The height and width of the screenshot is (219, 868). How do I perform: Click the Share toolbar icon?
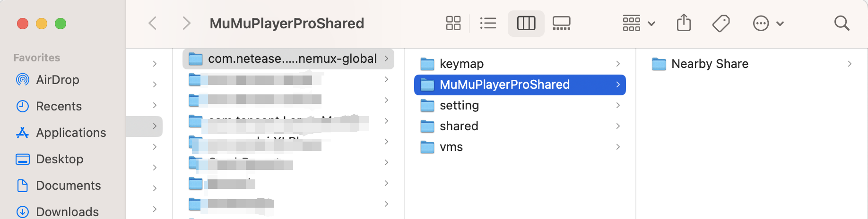(x=684, y=23)
